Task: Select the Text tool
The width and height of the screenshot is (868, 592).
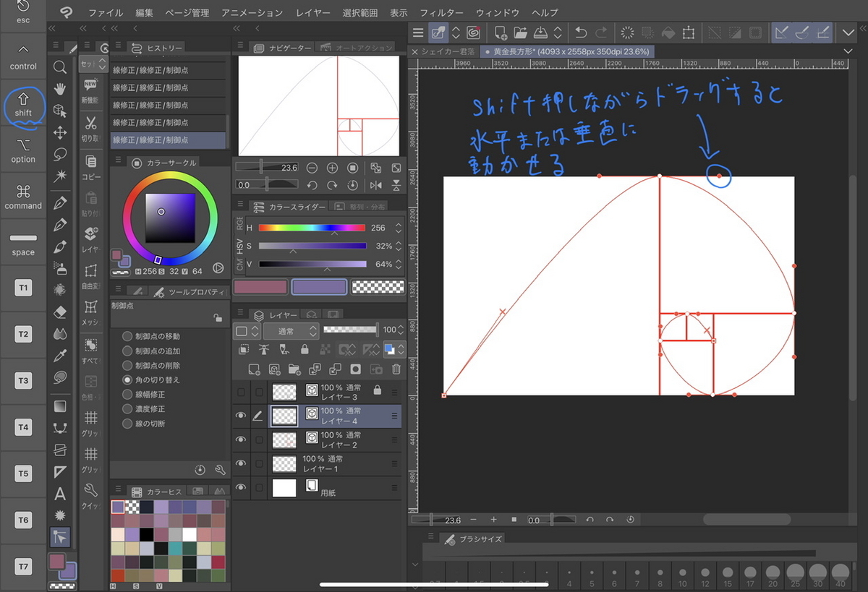Action: click(60, 494)
